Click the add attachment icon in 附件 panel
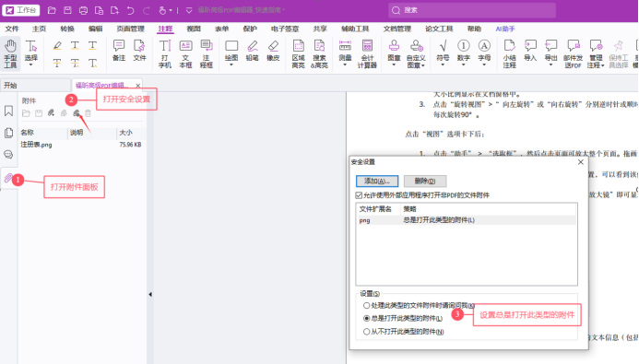This screenshot has width=639, height=364. tap(51, 112)
